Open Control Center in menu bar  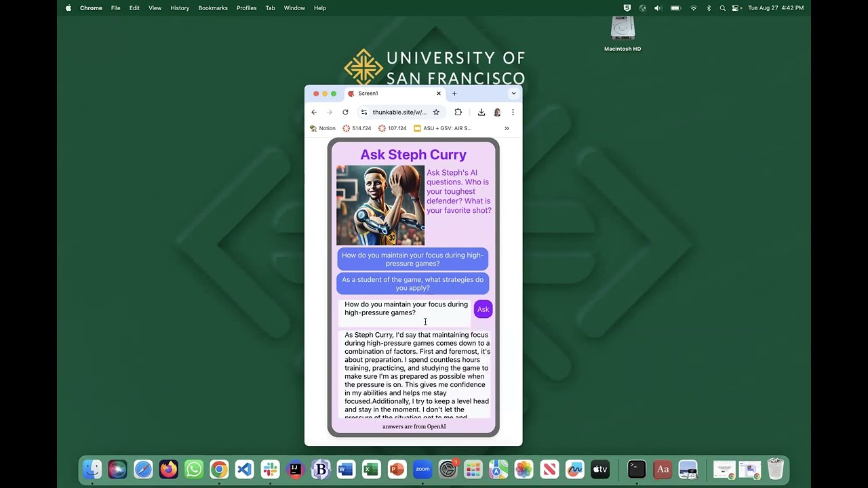(736, 8)
